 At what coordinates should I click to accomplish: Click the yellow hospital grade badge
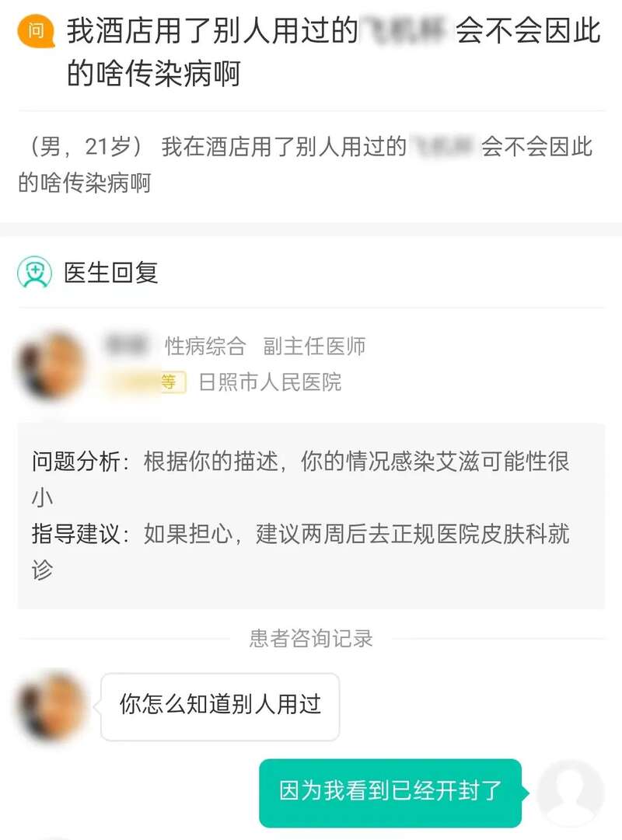pos(146,382)
